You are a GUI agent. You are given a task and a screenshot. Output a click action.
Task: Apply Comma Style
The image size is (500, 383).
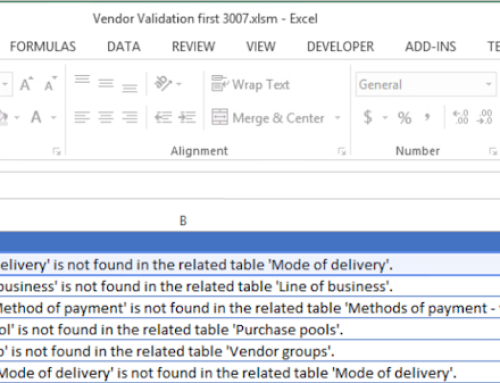pos(427,117)
